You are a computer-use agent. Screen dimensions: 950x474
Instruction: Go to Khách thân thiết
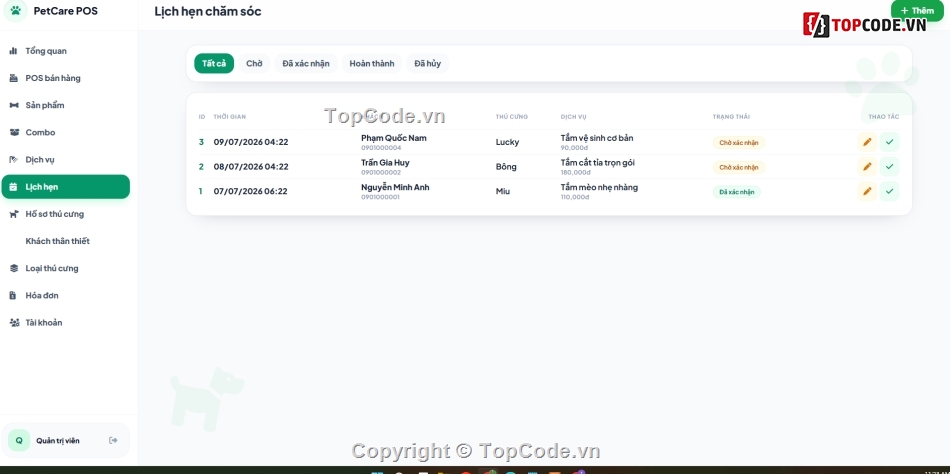[x=65, y=241]
